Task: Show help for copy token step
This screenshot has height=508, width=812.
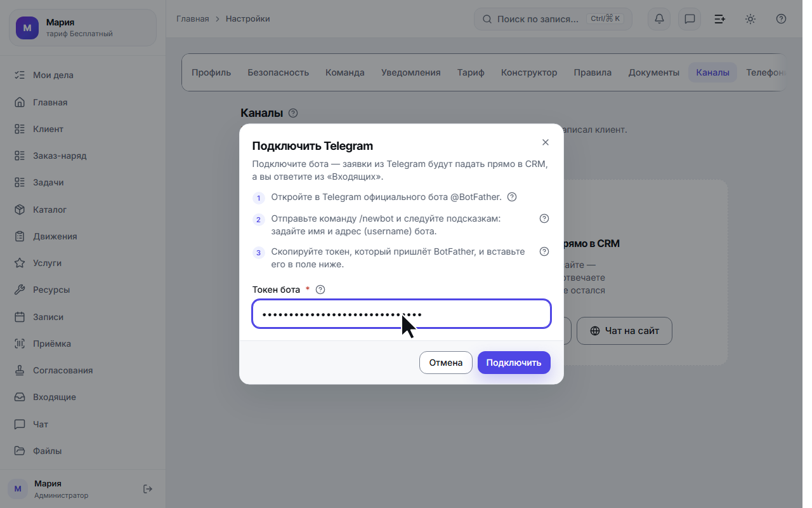Action: click(x=544, y=251)
